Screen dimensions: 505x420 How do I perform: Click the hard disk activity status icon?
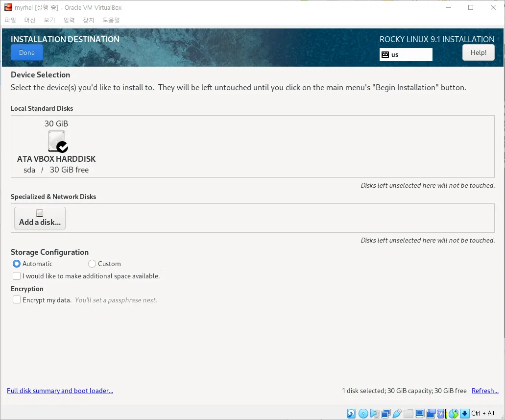coord(351,413)
